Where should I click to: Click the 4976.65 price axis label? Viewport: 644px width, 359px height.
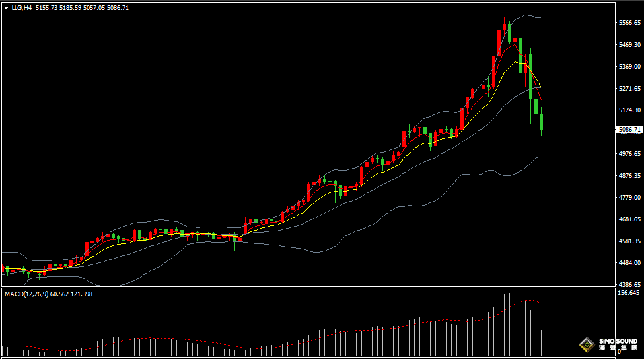point(629,154)
